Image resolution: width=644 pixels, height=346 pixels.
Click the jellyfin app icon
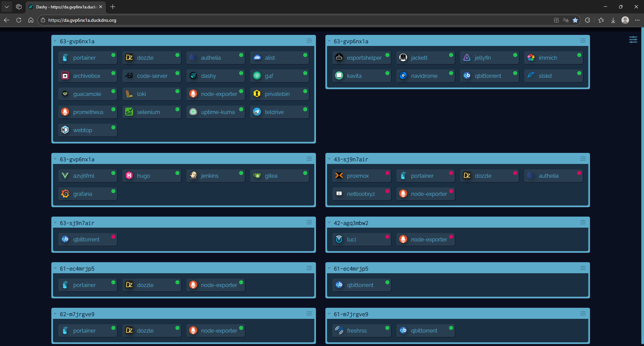(x=467, y=58)
